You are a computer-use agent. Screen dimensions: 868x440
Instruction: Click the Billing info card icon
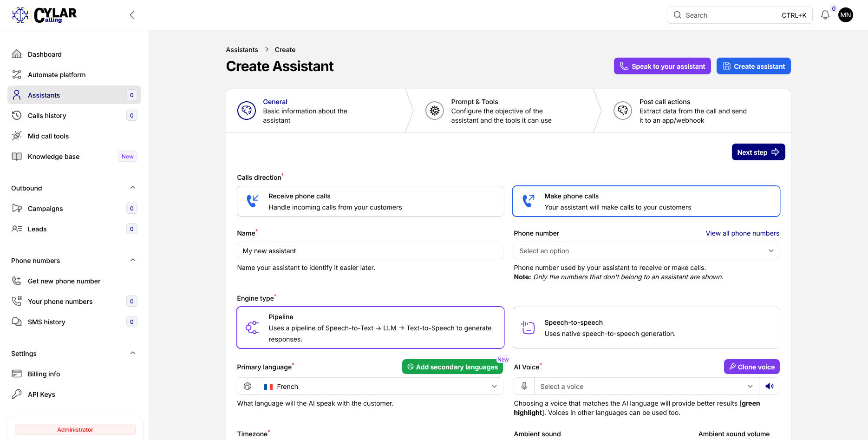click(x=17, y=374)
